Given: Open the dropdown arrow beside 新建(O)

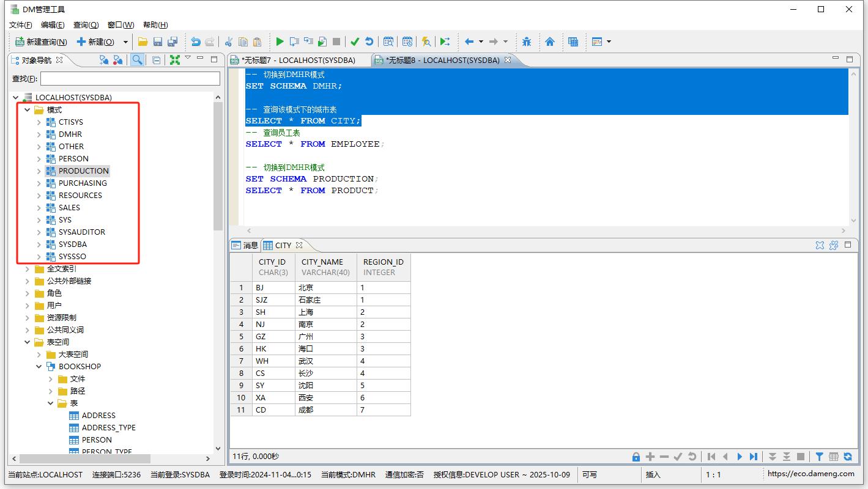Looking at the screenshot, I should (126, 42).
